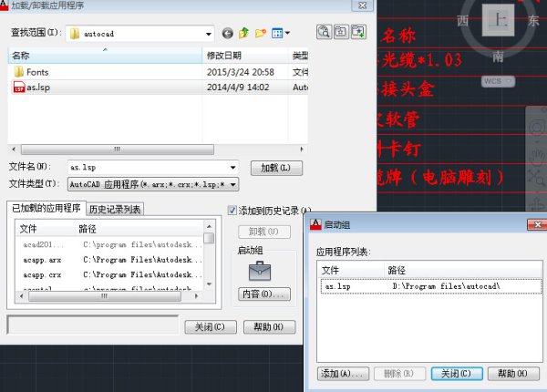
Task: Expand the 文件名 dropdown arrow
Action: [x=232, y=168]
